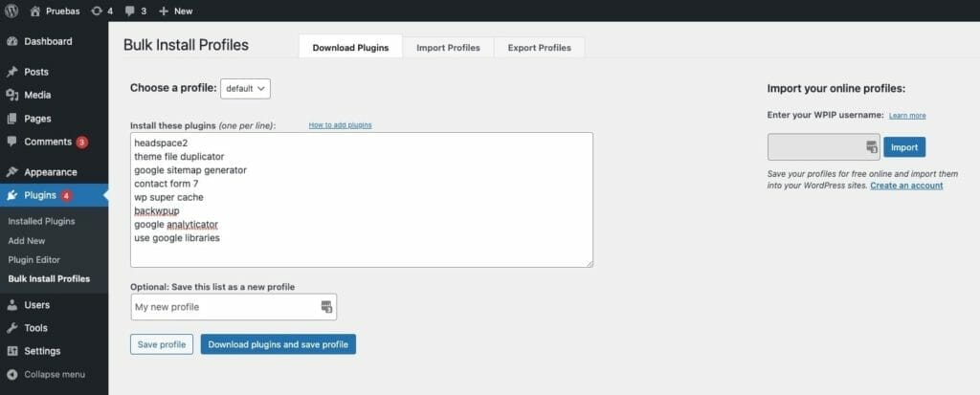Click the Comments sidebar bubble icon

click(11, 142)
